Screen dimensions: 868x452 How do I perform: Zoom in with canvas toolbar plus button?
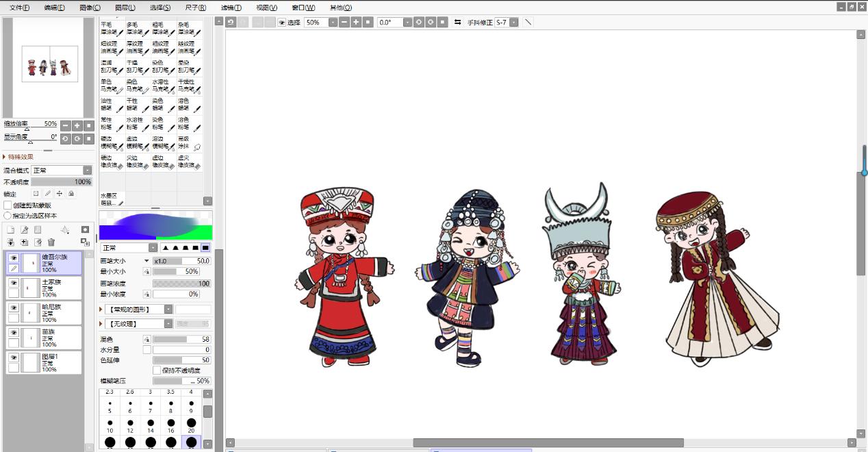(x=356, y=22)
